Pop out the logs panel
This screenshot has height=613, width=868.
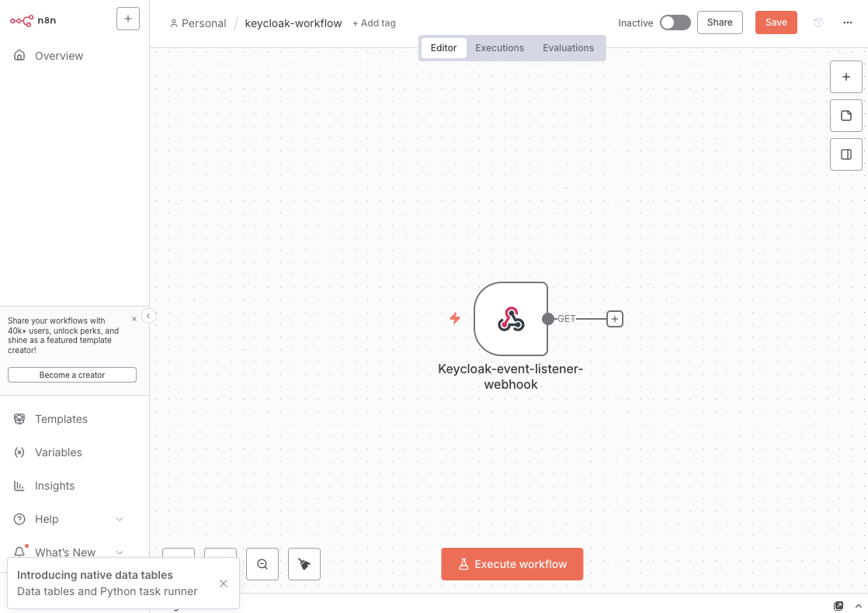pyautogui.click(x=838, y=606)
